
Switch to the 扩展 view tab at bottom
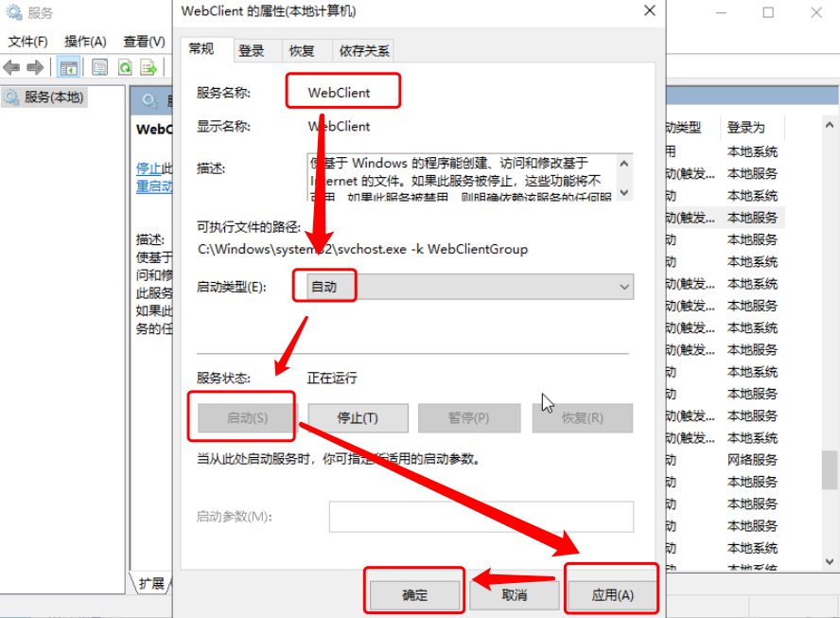(x=151, y=583)
